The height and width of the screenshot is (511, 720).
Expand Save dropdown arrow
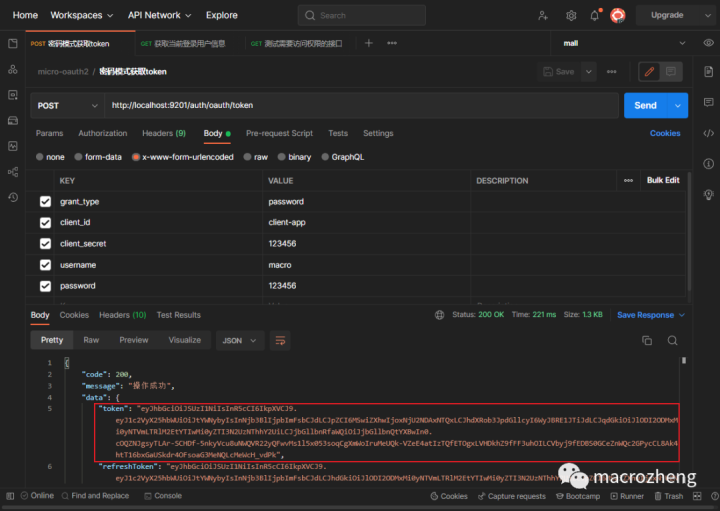pyautogui.click(x=589, y=72)
